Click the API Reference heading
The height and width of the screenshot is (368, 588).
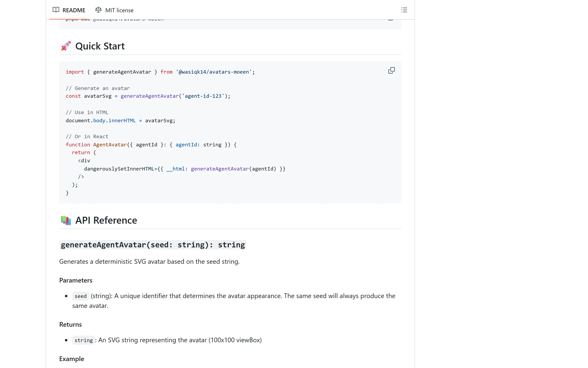coord(106,220)
